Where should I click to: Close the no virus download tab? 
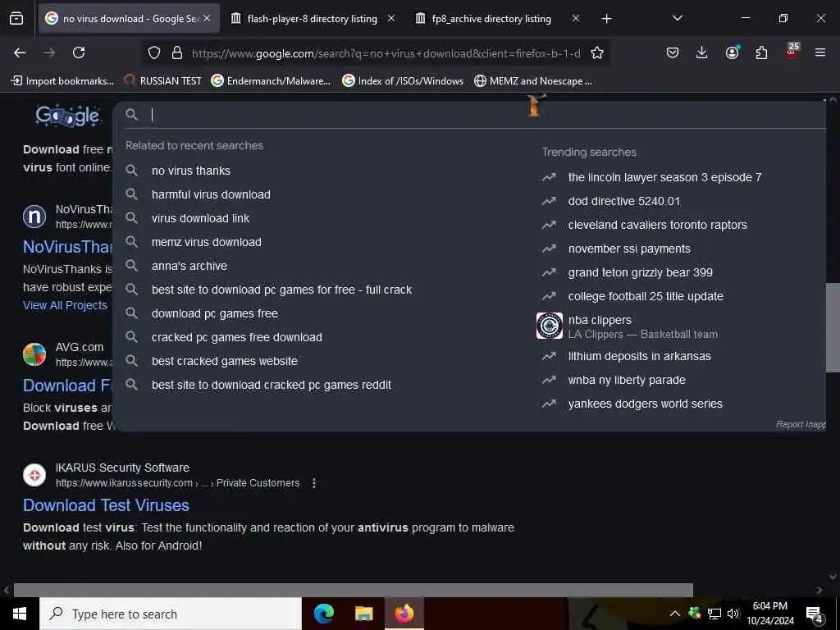pyautogui.click(x=207, y=18)
